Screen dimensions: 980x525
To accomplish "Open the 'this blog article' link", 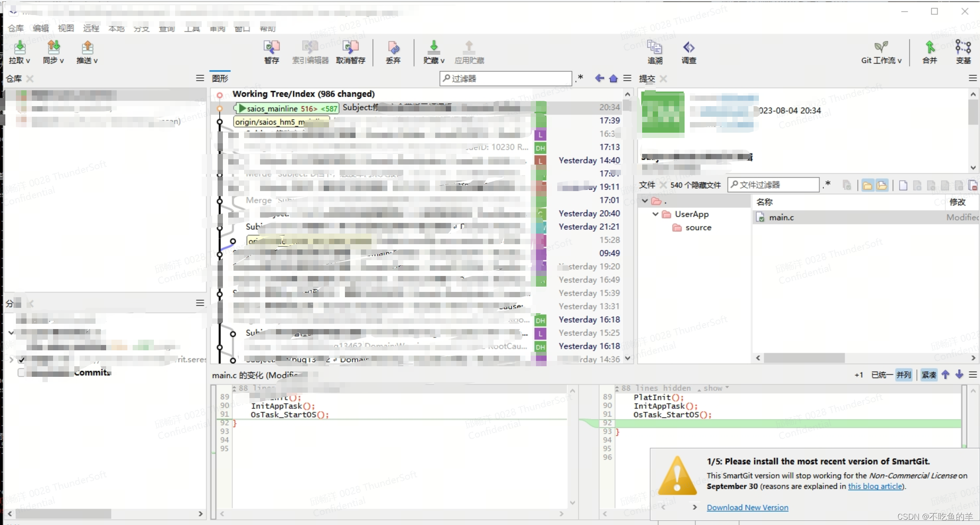I will 875,486.
